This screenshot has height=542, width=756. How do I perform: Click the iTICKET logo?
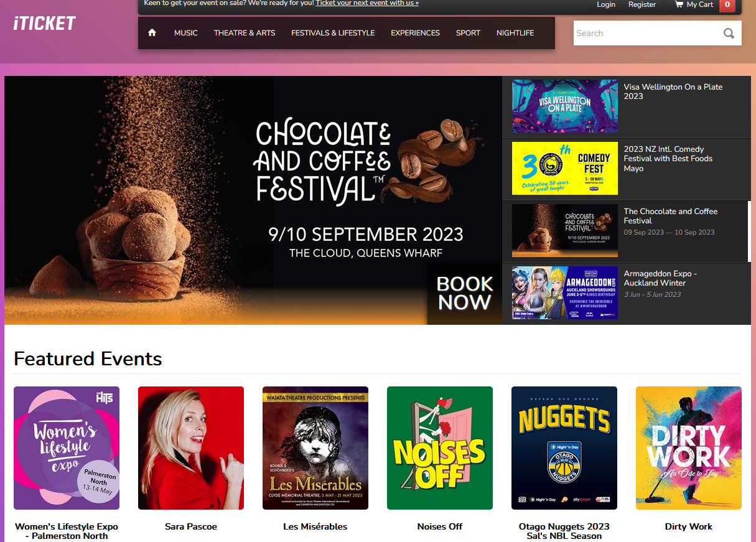pyautogui.click(x=45, y=24)
